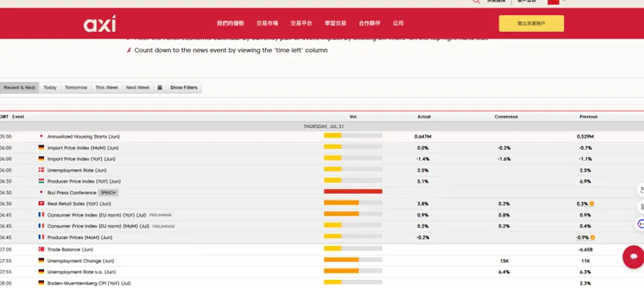Click Hungarian flag beside Producer Price Index (YoY)
Screen dimensions: 644x288
41,181
